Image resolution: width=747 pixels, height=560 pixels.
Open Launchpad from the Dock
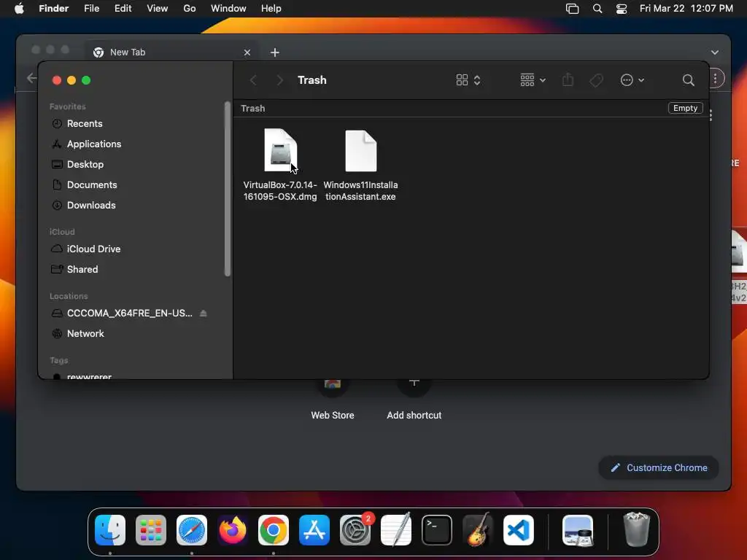(151, 530)
